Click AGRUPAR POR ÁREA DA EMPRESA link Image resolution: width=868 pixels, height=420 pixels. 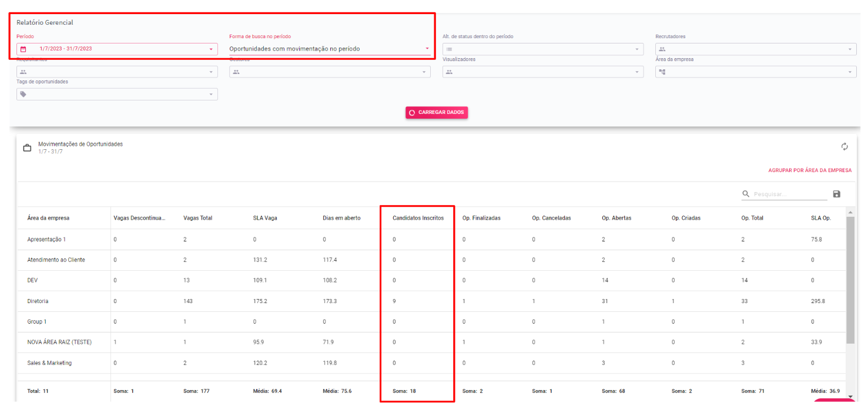click(x=809, y=170)
